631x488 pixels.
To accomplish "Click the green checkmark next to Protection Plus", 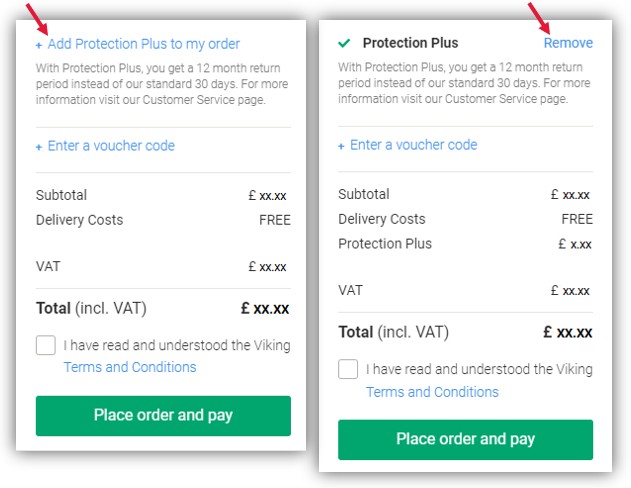I will point(344,43).
